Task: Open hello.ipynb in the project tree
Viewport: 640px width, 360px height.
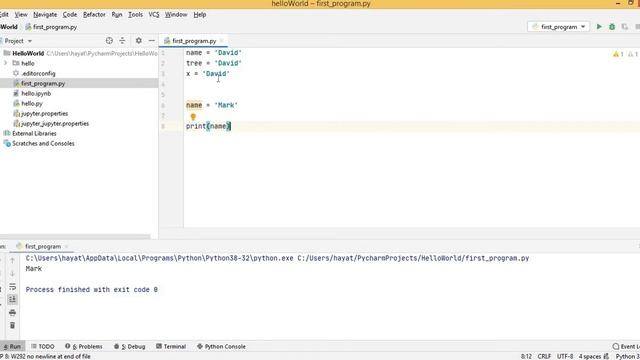Action: click(36, 93)
